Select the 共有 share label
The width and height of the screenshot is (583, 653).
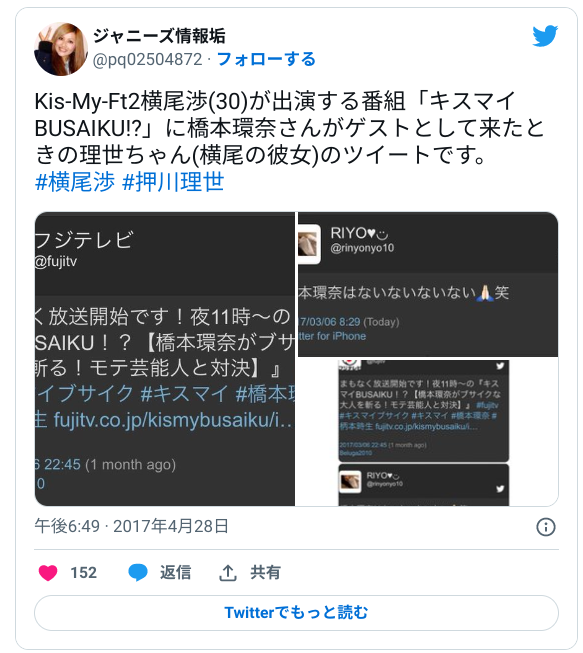[x=265, y=573]
